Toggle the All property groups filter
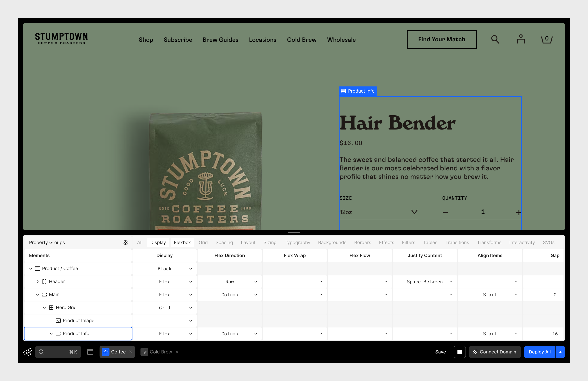This screenshot has height=381, width=588. [140, 243]
